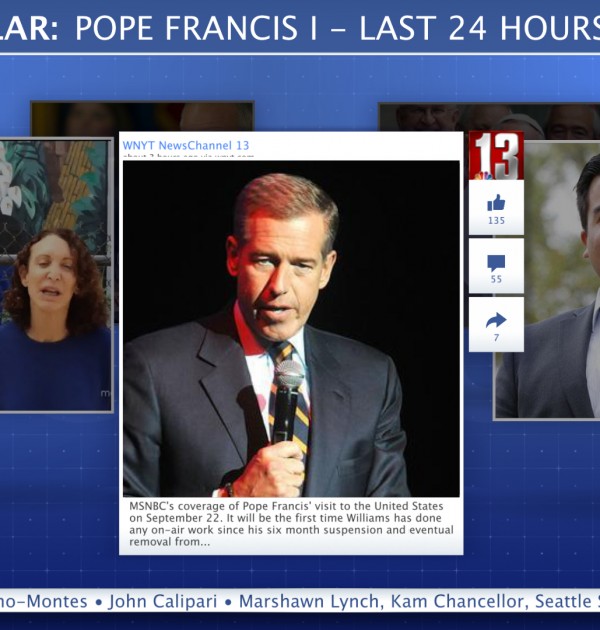Click the thumbs-up like icon showing 135
Image resolution: width=600 pixels, height=630 pixels.
click(496, 203)
